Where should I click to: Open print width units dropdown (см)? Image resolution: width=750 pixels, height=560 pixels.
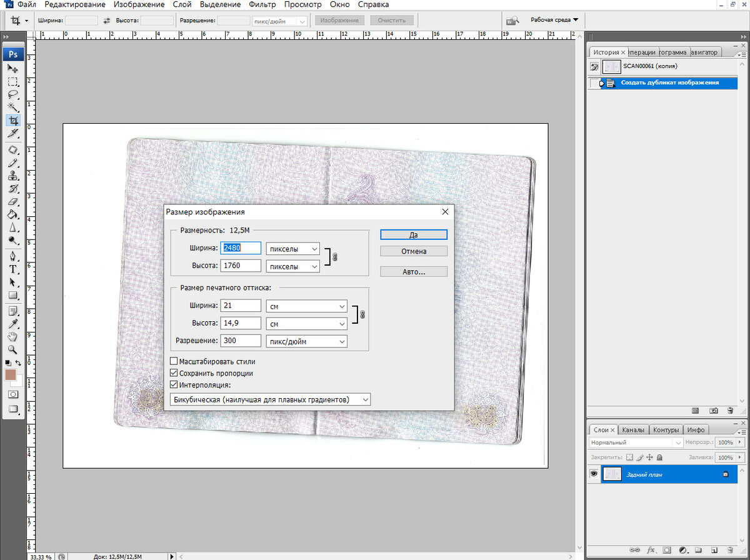306,306
